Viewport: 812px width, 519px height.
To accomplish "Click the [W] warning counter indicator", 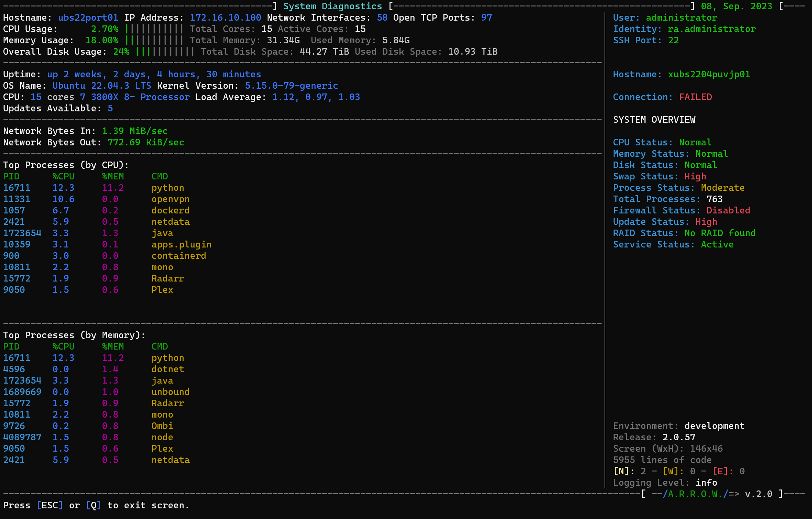I will [670, 471].
